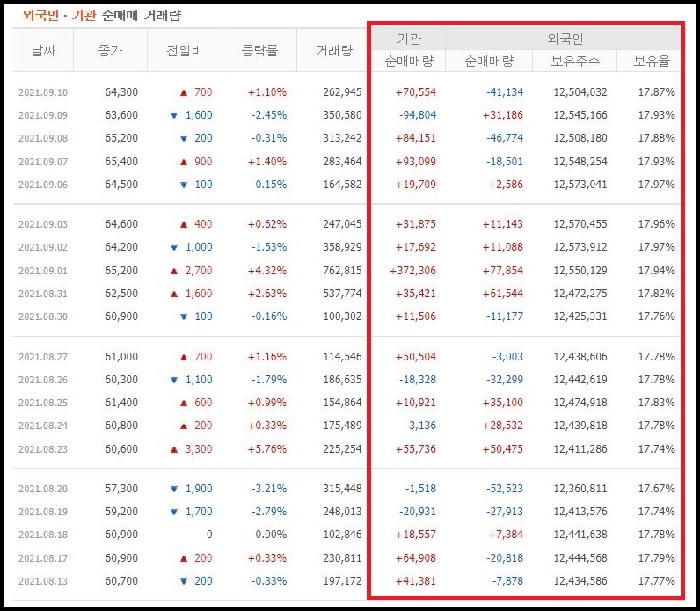
Task: Click institution net buy value +70,554
Action: click(x=416, y=92)
